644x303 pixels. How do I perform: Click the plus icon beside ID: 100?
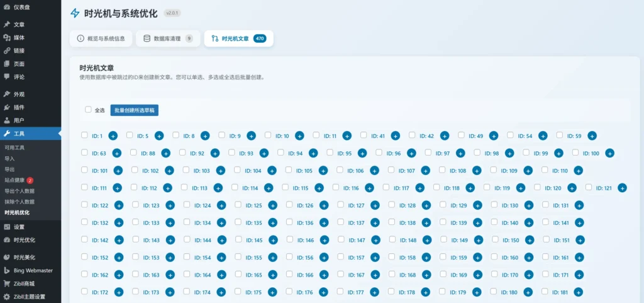click(x=609, y=153)
